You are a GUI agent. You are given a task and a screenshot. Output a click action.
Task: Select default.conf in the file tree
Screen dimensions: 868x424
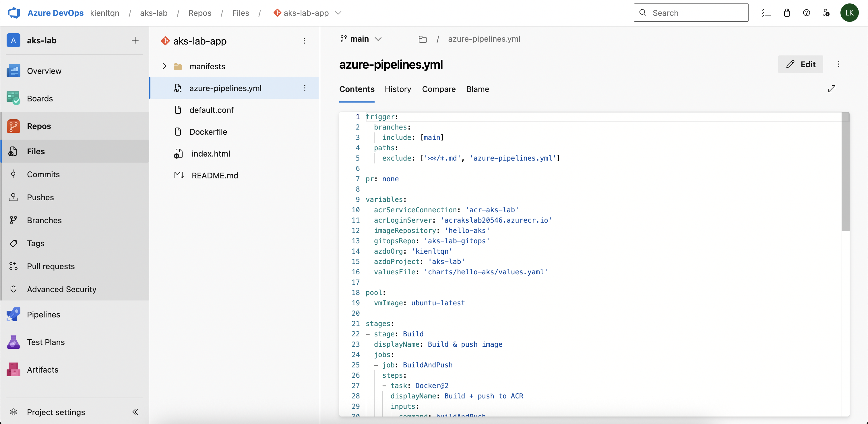point(234,110)
